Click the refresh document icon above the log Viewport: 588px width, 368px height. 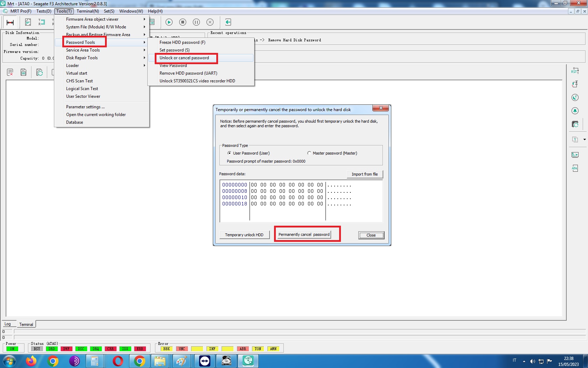pos(40,72)
